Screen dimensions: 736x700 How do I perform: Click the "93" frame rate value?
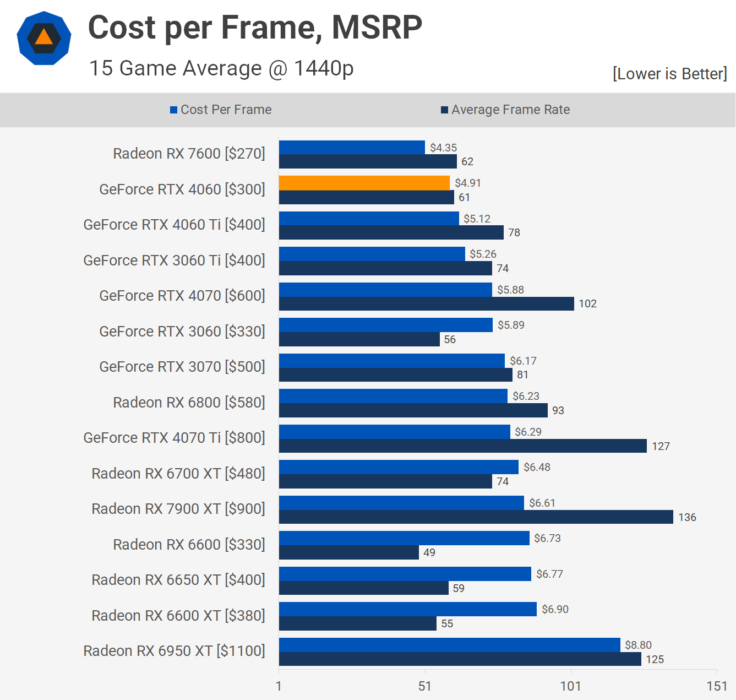(558, 410)
